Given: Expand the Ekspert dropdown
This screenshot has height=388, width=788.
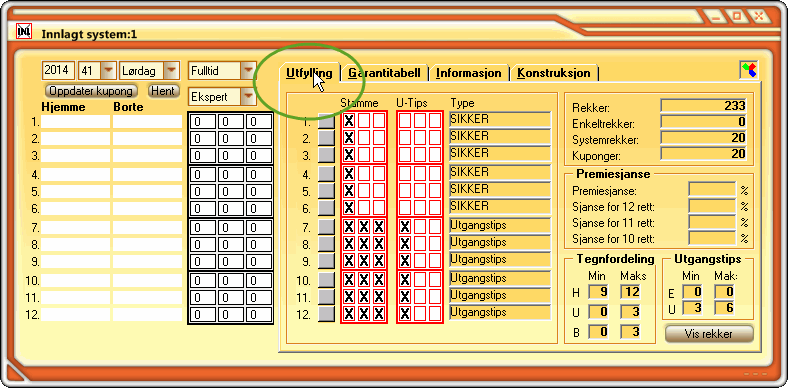Looking at the screenshot, I should (248, 96).
